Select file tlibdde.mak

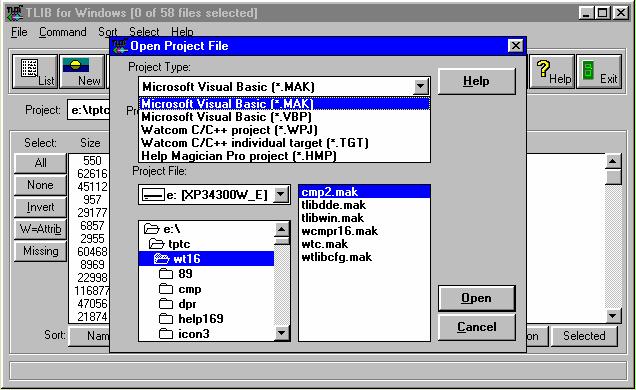[364, 205]
